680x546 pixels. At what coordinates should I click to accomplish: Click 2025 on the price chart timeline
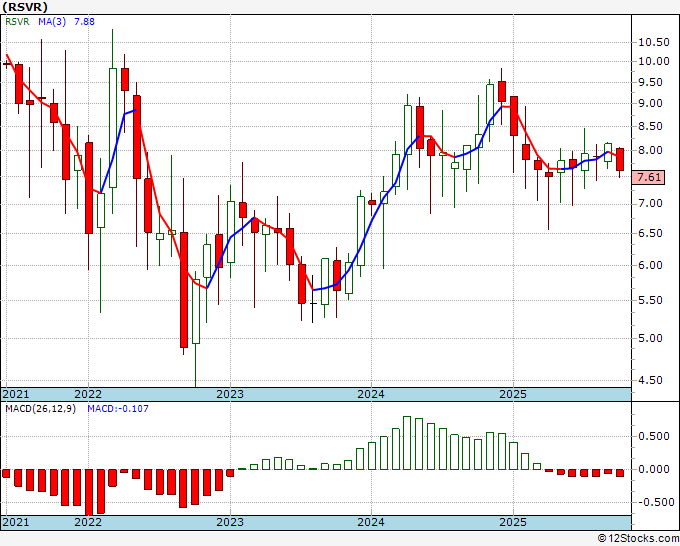(x=513, y=394)
